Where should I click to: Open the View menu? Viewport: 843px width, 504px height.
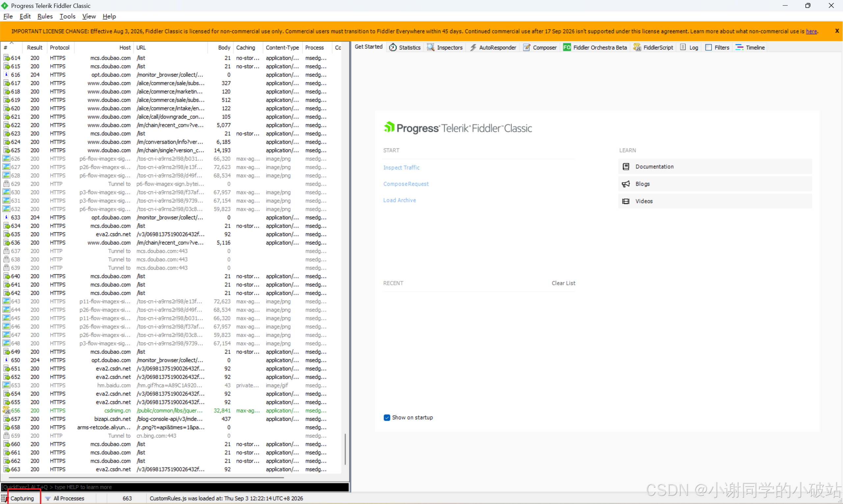[89, 16]
